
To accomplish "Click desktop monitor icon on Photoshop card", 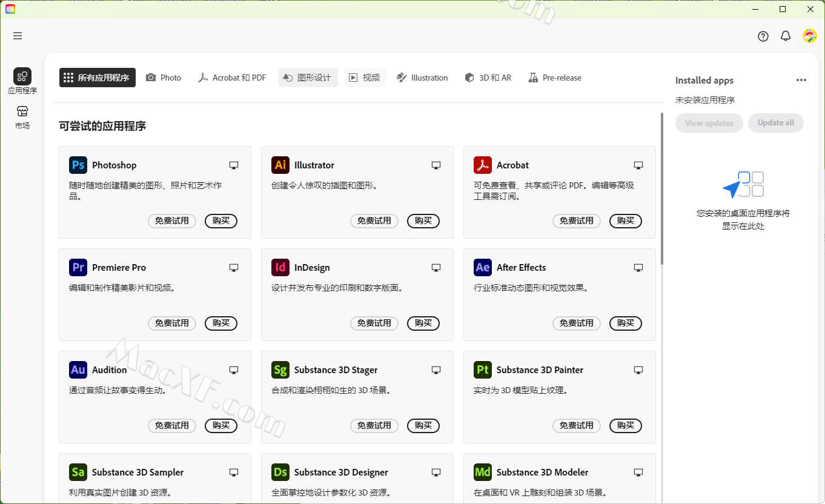I will click(234, 165).
